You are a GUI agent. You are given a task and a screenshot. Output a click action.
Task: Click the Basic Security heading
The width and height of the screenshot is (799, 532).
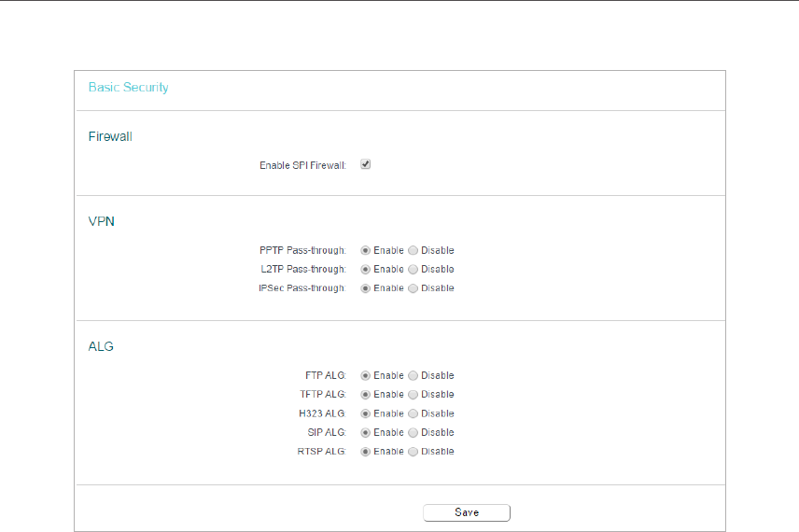tap(129, 87)
